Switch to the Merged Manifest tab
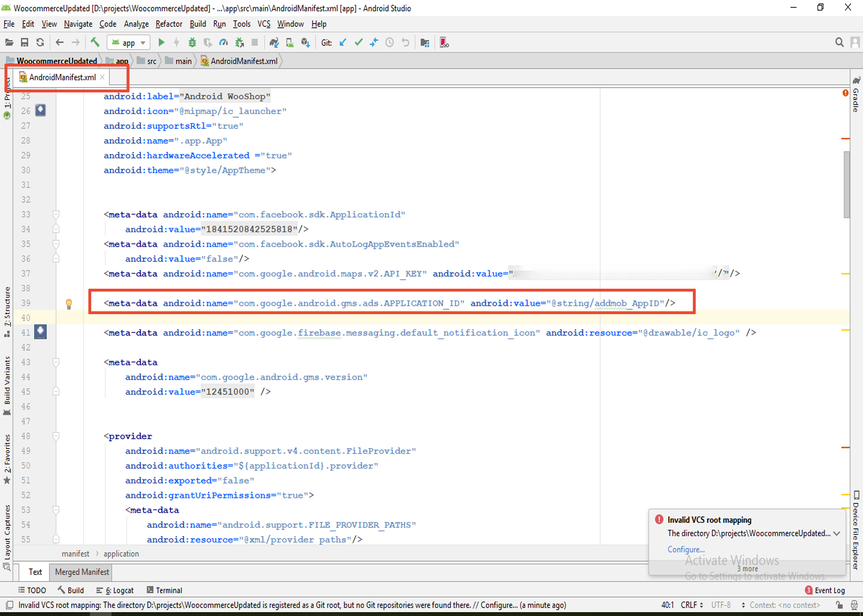The height and width of the screenshot is (616, 863). [82, 572]
